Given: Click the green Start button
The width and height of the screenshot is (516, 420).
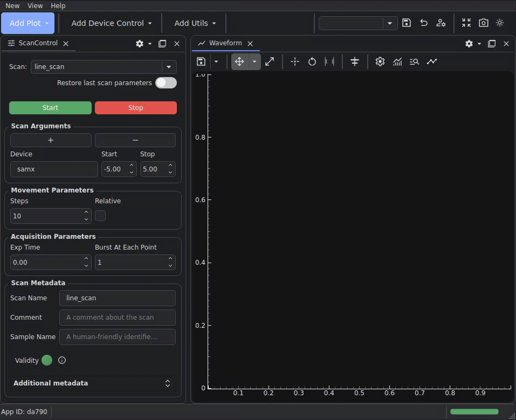Looking at the screenshot, I should coord(50,108).
